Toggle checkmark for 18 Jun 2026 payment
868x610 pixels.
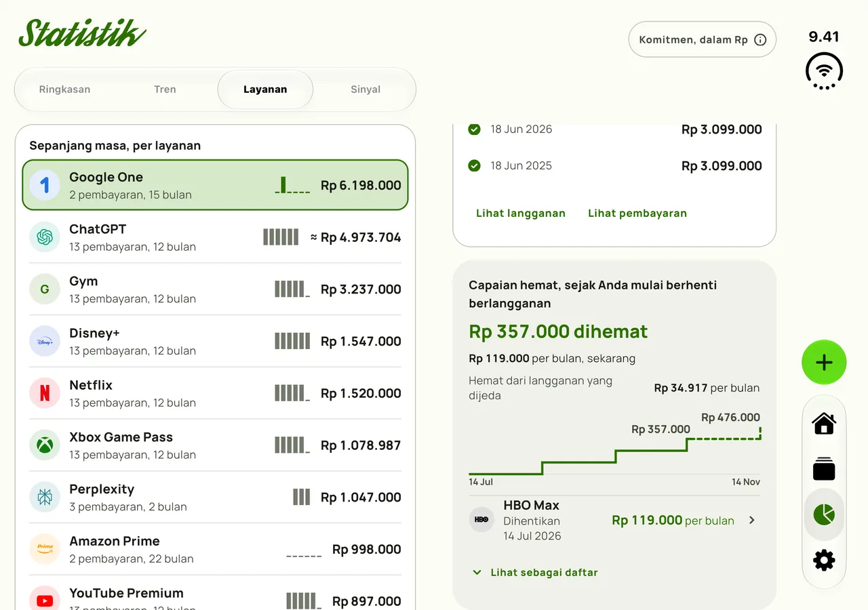(x=475, y=129)
